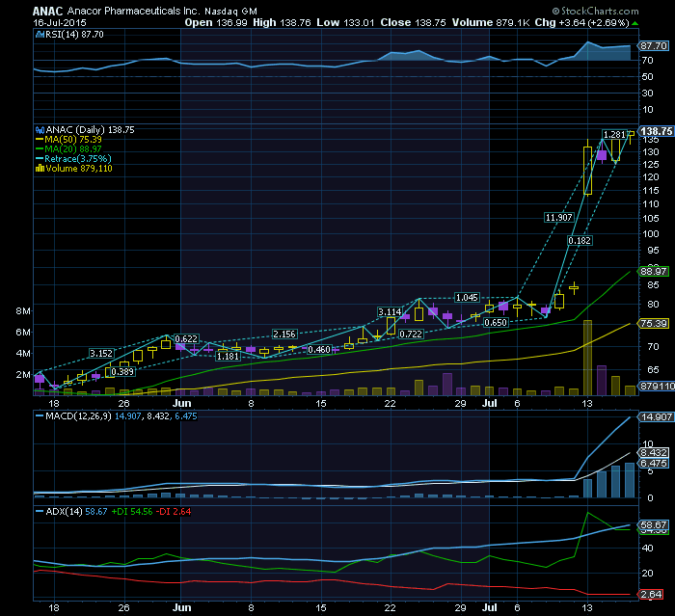
Task: Click the 2.156 retrace label
Action: pyautogui.click(x=284, y=335)
